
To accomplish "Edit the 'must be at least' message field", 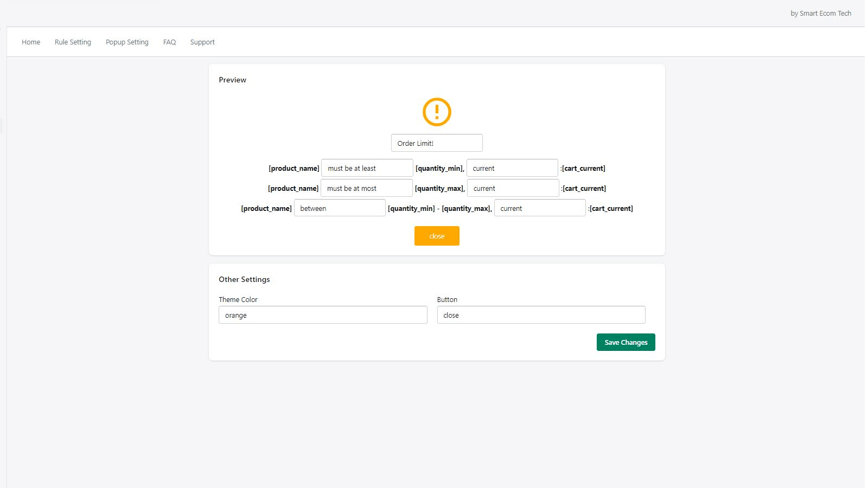I will 367,168.
